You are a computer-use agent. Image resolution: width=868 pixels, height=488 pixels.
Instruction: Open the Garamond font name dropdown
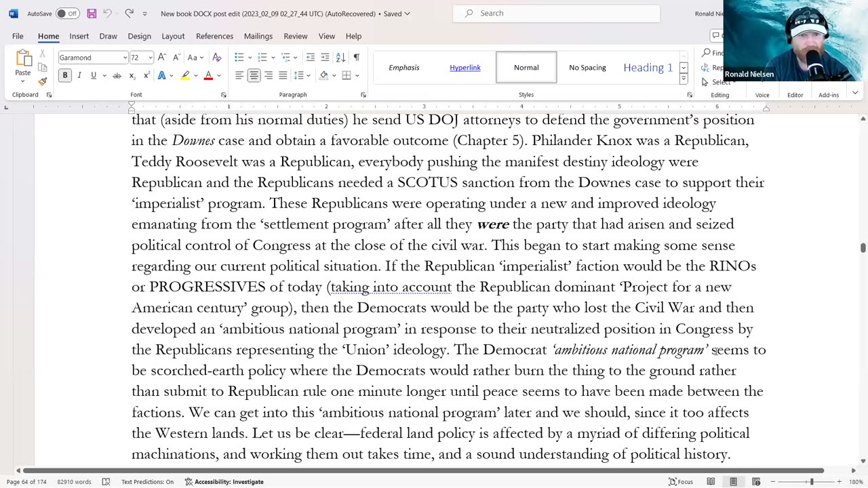pyautogui.click(x=125, y=58)
